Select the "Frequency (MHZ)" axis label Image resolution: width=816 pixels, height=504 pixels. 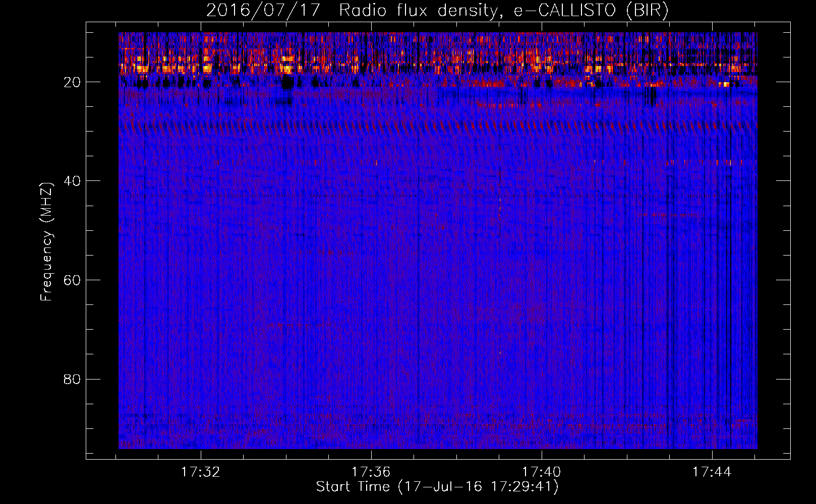tap(46, 242)
